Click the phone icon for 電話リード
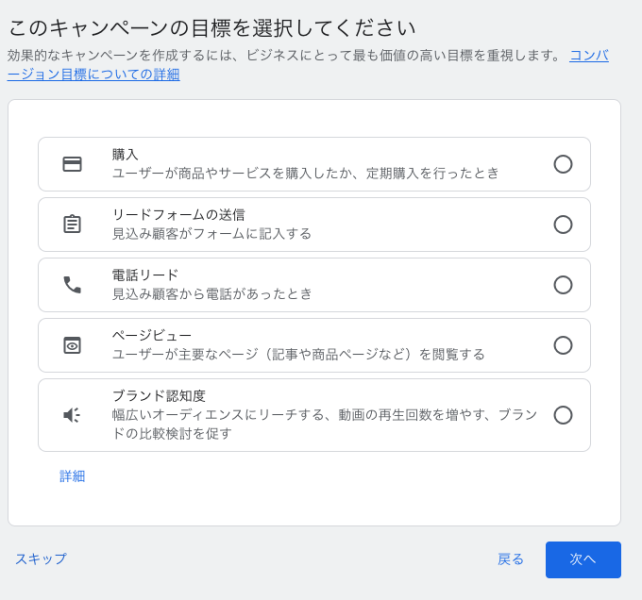642x600 pixels. pyautogui.click(x=72, y=285)
